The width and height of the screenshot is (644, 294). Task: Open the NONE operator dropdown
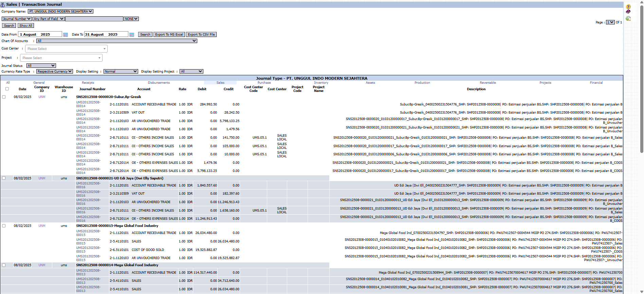click(x=131, y=19)
